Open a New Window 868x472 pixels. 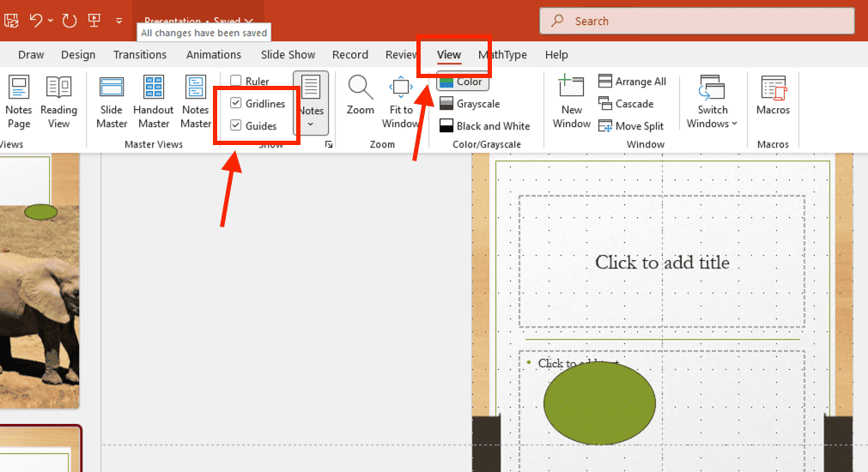coord(572,101)
